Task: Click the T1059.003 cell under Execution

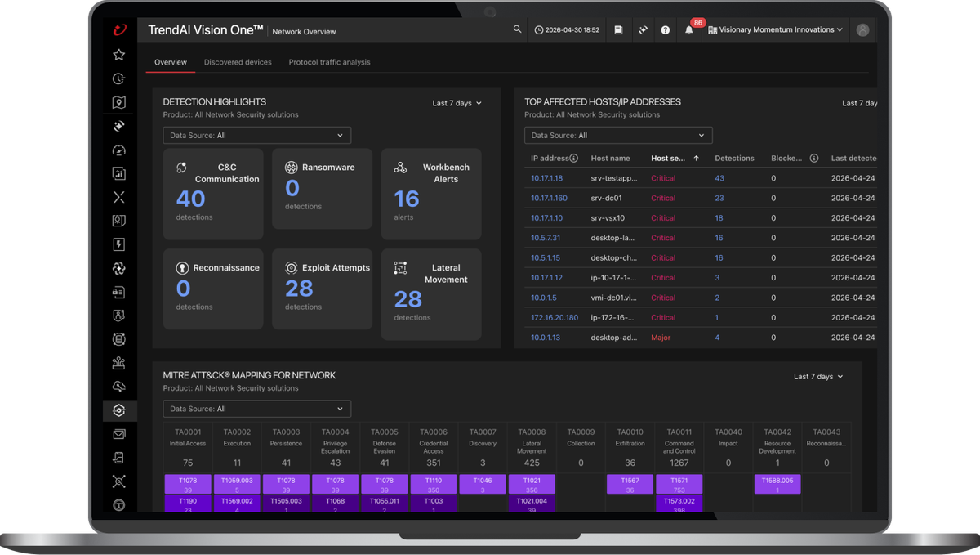Action: click(x=237, y=485)
